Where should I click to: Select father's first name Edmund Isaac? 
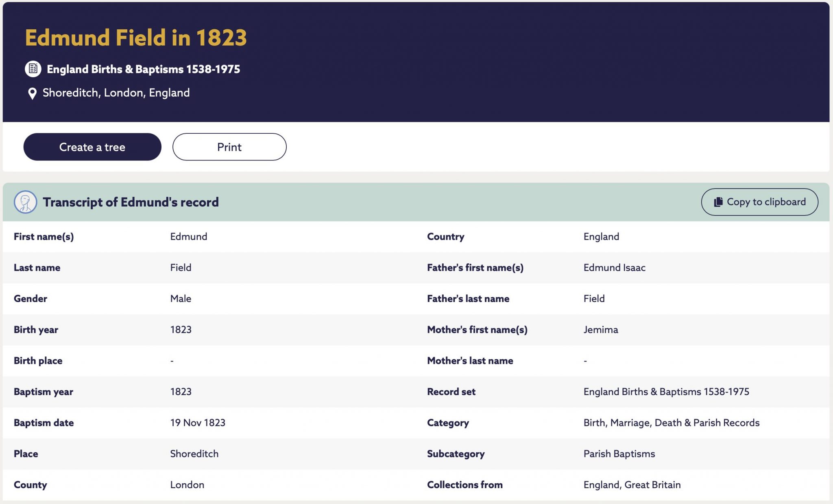[614, 267]
